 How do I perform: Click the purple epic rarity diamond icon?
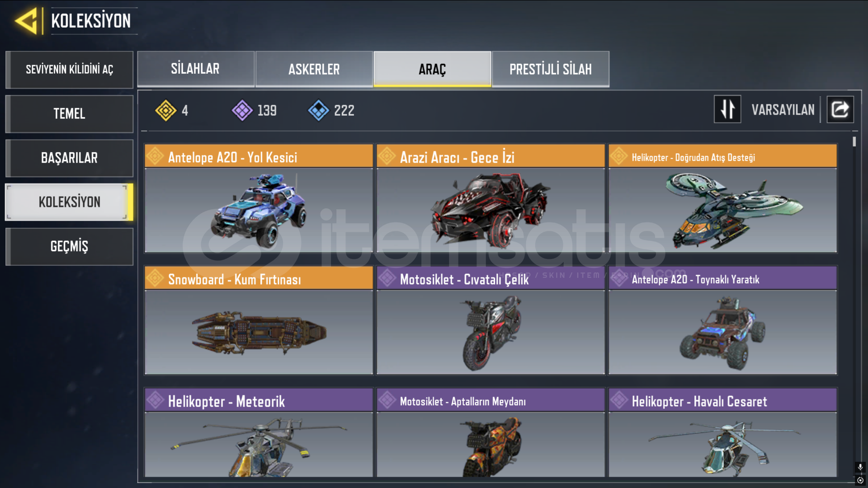click(x=242, y=110)
